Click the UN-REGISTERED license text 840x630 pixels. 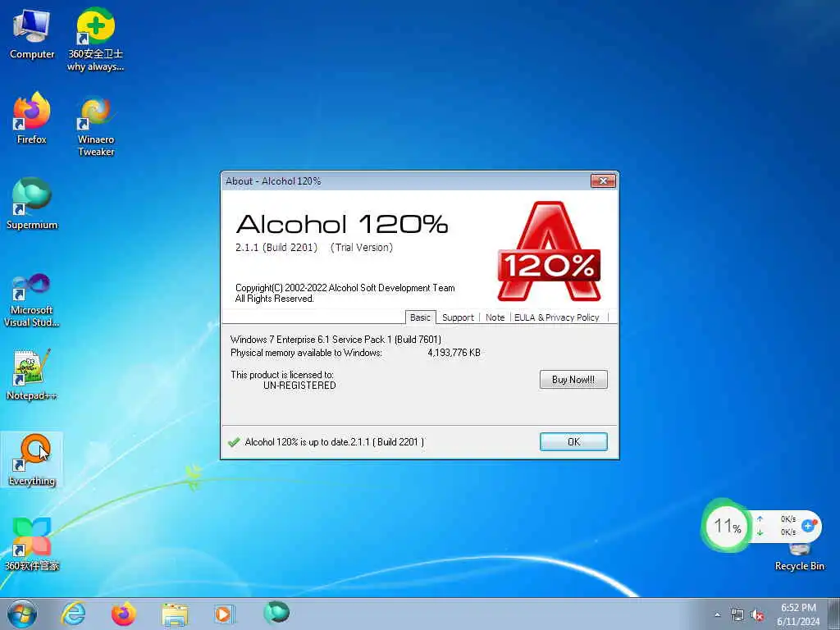tap(299, 386)
